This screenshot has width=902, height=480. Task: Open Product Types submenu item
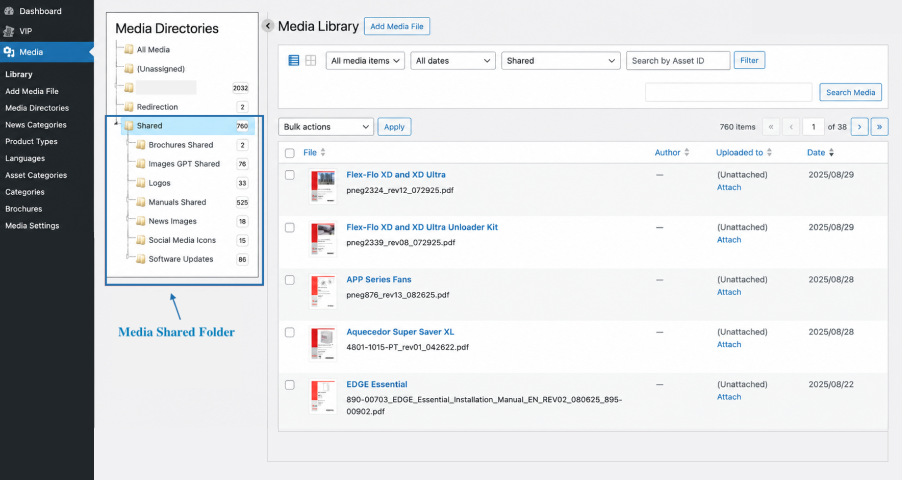coord(31,141)
